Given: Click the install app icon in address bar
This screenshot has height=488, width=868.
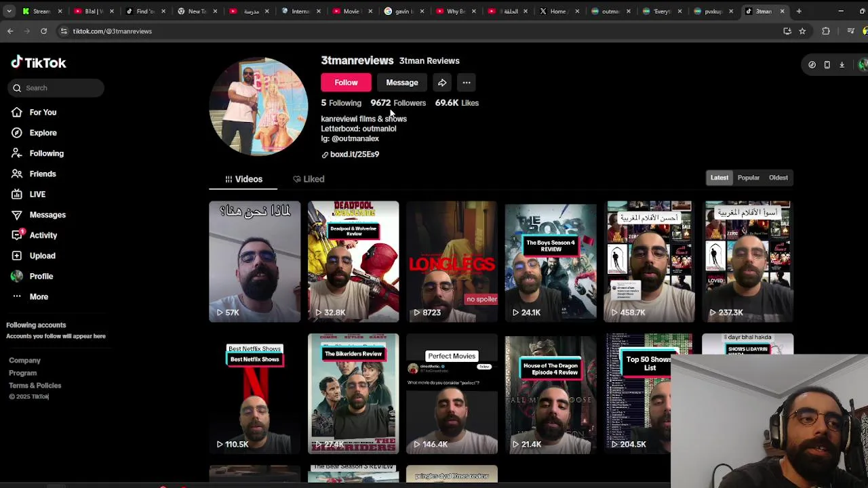Looking at the screenshot, I should pos(787,31).
